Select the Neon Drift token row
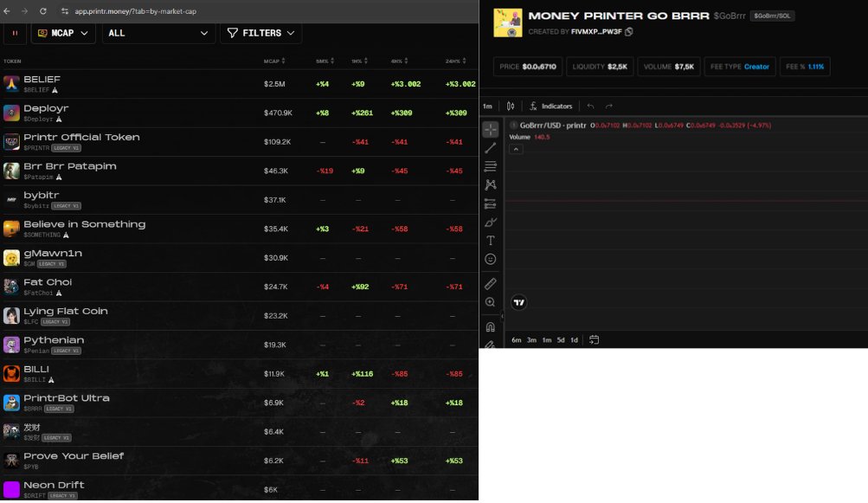The height and width of the screenshot is (503, 868). [239, 489]
